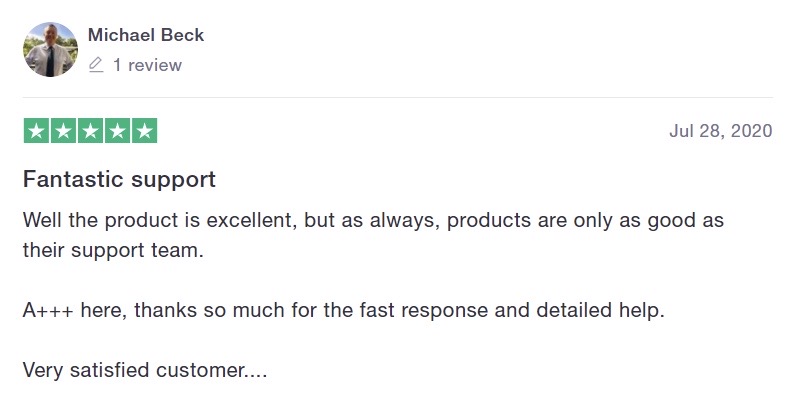Click the word 'review' beside the pencil

click(x=155, y=65)
